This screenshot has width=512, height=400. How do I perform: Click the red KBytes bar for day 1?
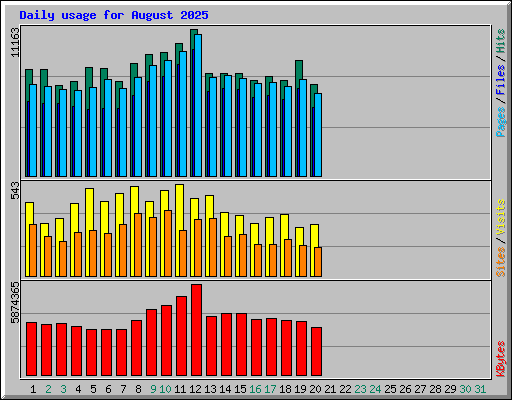click(31, 349)
